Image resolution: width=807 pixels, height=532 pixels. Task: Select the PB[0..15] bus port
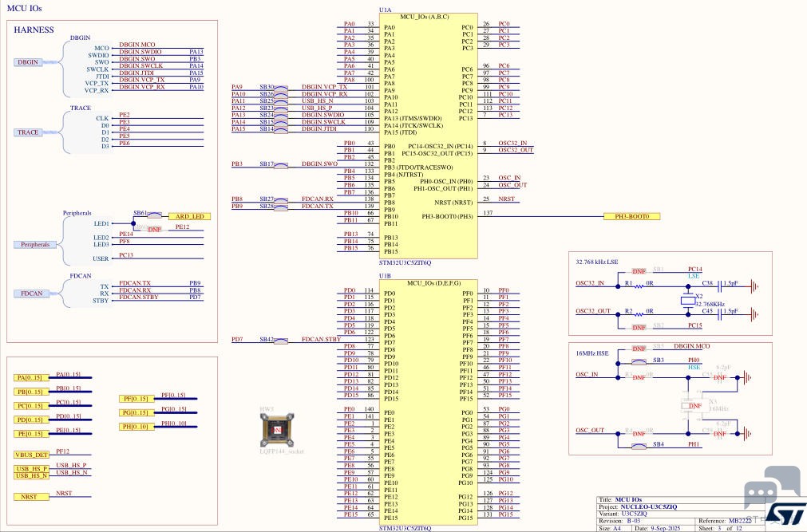[x=31, y=392]
